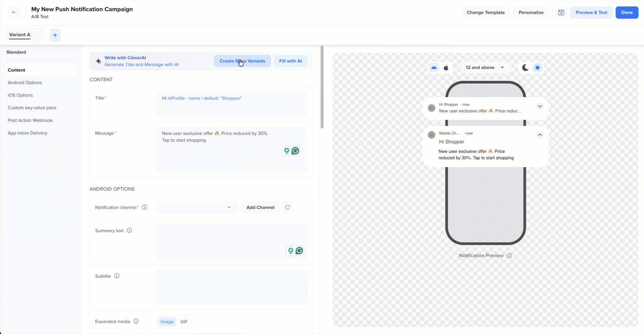Open iOS Options in sidebar

(20, 95)
